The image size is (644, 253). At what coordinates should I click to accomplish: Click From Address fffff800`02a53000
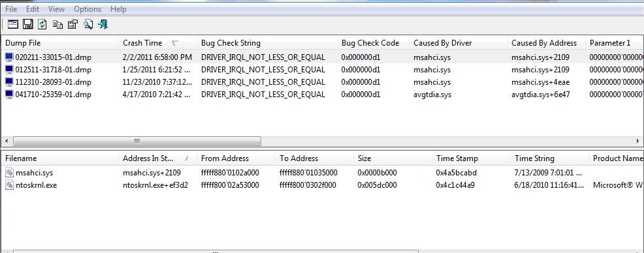point(230,185)
